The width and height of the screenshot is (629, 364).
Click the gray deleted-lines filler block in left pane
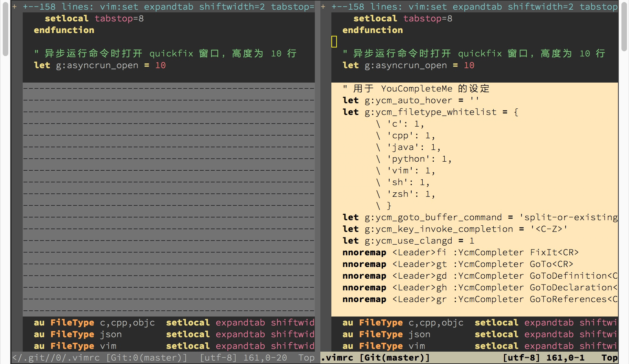(169, 200)
